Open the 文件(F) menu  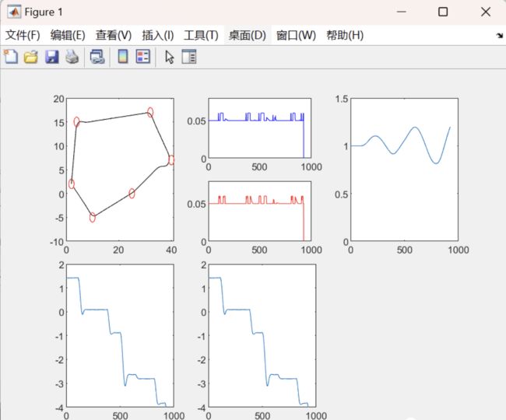pos(23,35)
